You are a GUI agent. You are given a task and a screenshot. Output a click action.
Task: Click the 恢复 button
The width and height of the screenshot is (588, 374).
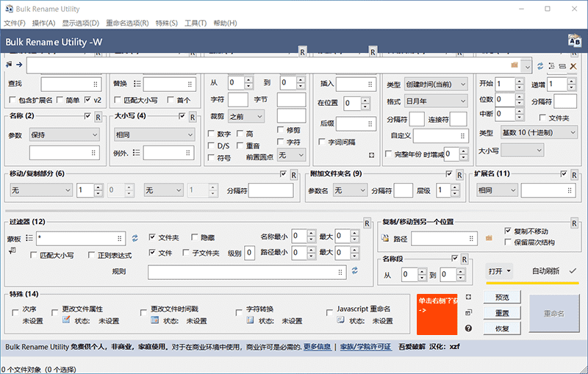502,328
